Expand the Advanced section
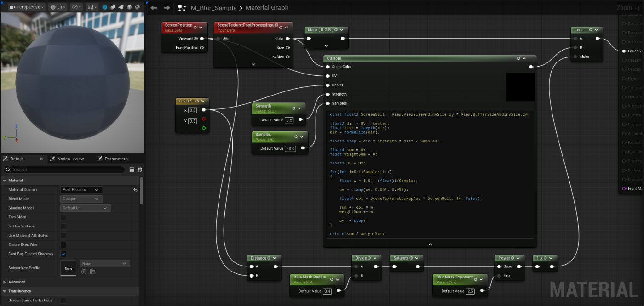Viewport: 644px width, 306px height. pyautogui.click(x=5, y=282)
